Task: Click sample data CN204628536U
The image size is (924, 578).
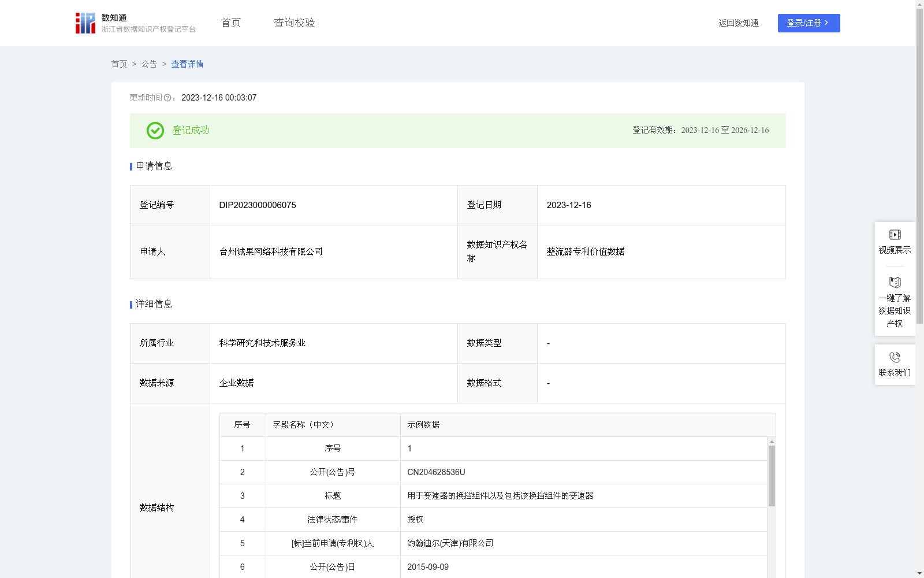Action: [436, 472]
